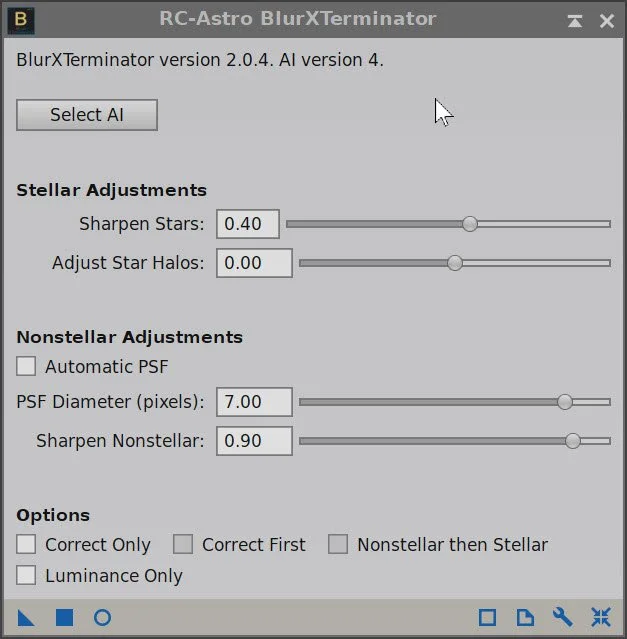This screenshot has height=639, width=627.
Task: Apply the process with the square icon
Action: [64, 617]
